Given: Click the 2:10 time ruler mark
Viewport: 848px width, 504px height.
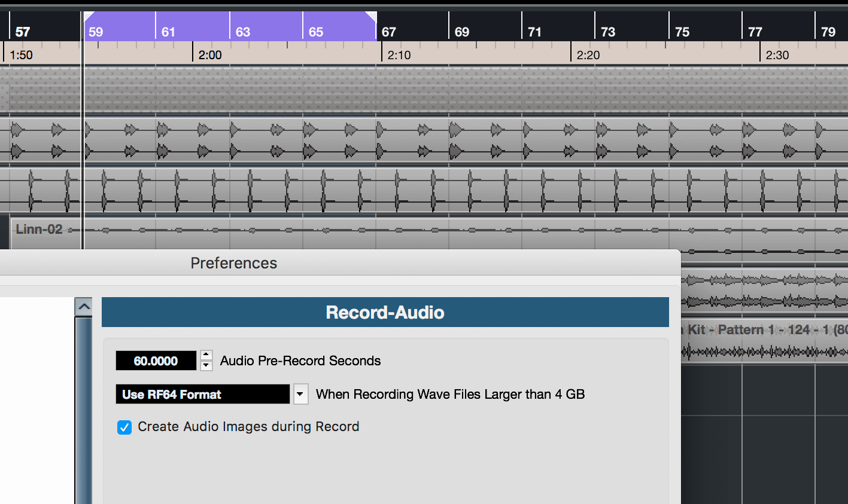Looking at the screenshot, I should coord(399,55).
